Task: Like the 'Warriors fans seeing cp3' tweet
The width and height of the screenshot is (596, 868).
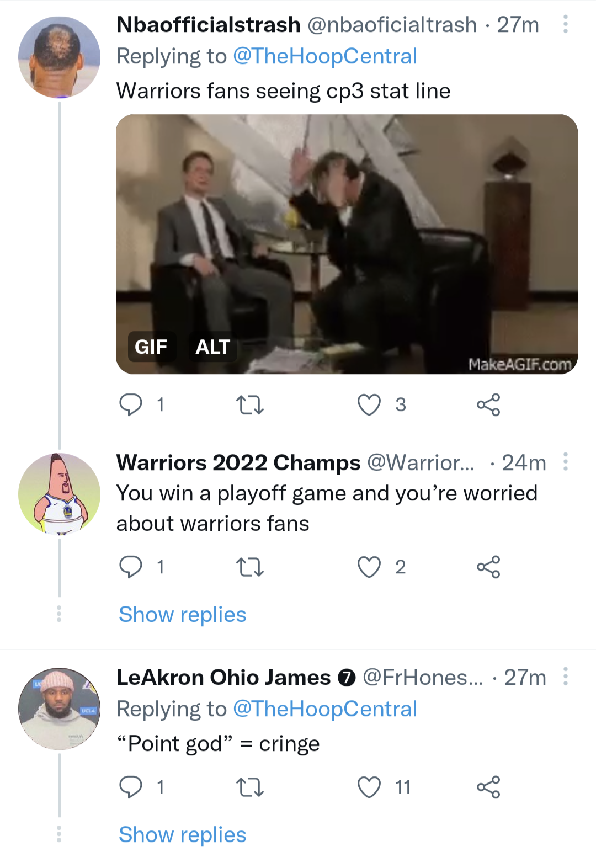Action: pyautogui.click(x=369, y=404)
